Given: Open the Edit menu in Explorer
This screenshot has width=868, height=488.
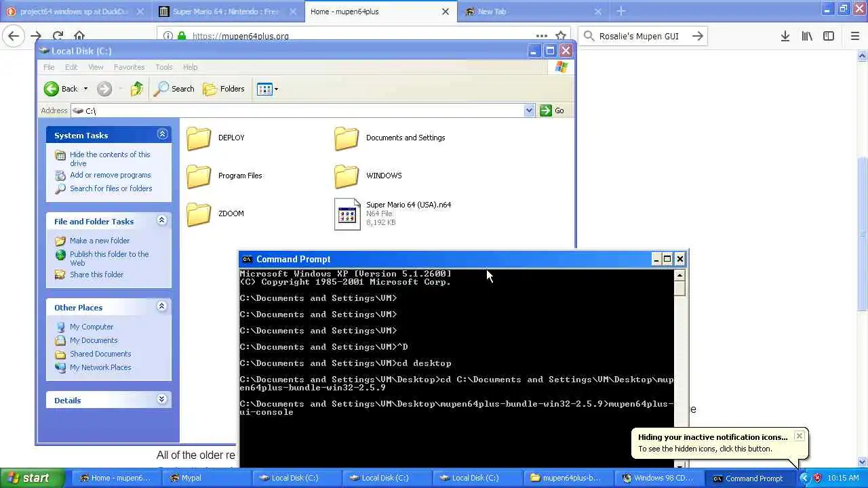Looking at the screenshot, I should click(x=71, y=67).
